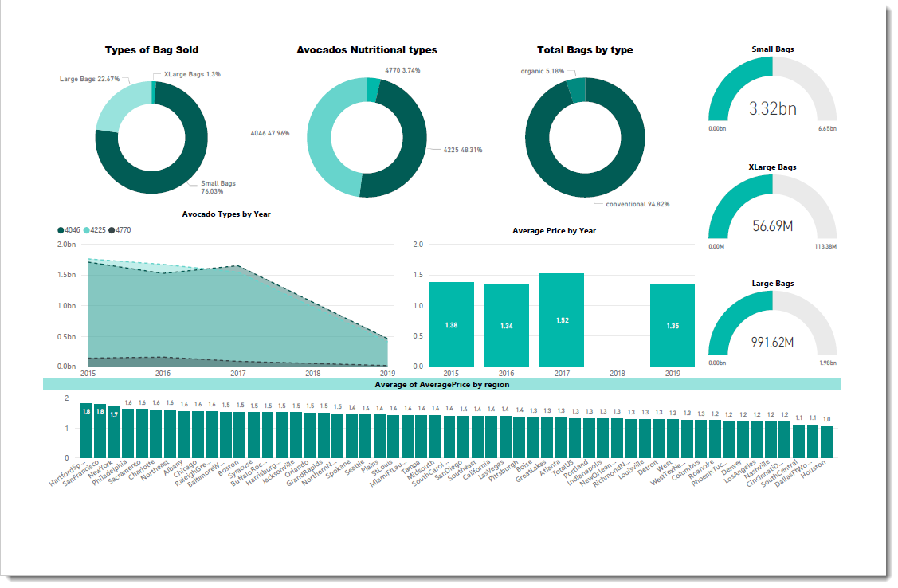The image size is (898, 588).
Task: Click the 4225 legend marker
Action: 86,230
